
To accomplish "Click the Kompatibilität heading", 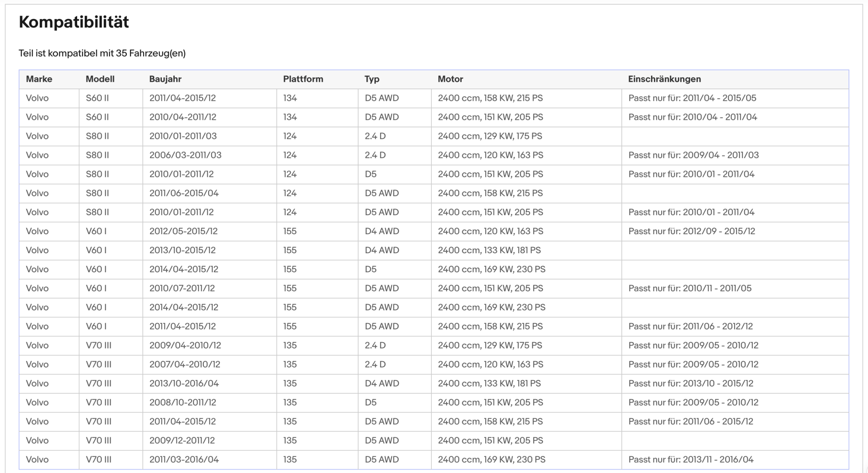I will 74,22.
